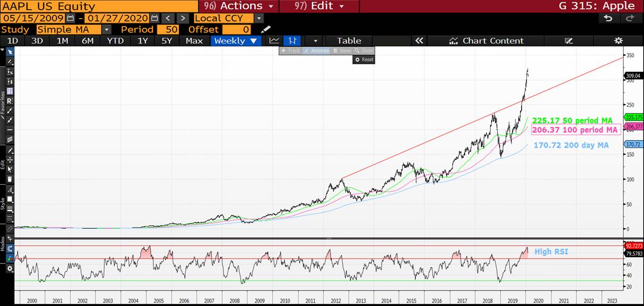Screen dimensions: 644x306
Task: Go to next date range arrow
Action: point(182,18)
